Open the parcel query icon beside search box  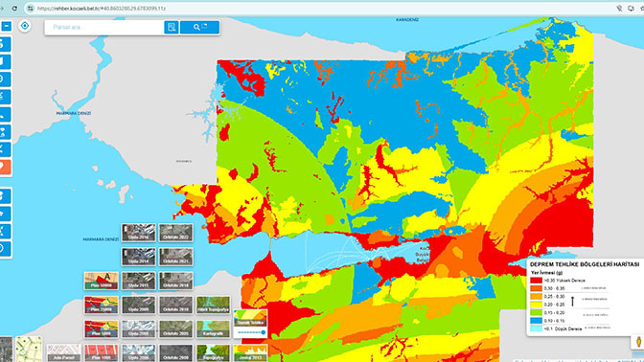pos(172,27)
